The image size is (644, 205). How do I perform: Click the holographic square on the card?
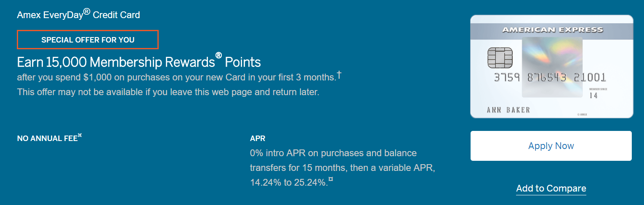(552, 67)
